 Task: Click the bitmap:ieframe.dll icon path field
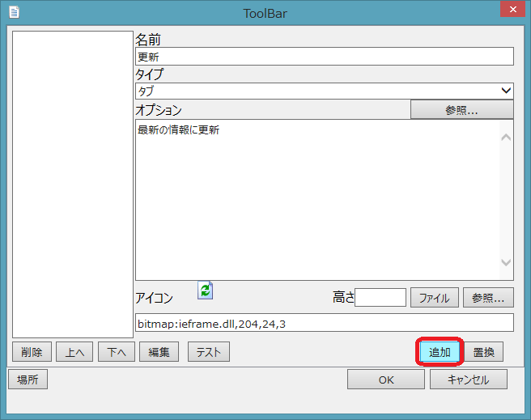point(324,323)
